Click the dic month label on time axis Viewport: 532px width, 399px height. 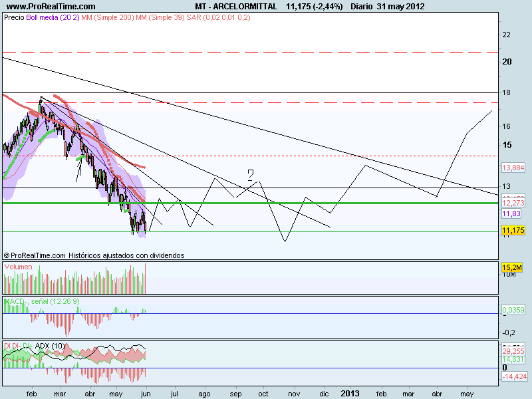324,394
